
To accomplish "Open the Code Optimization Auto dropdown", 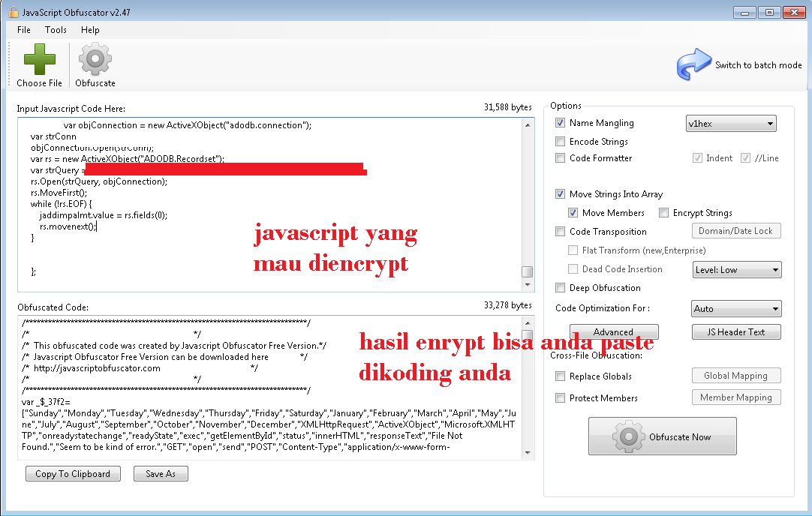I will pos(736,308).
